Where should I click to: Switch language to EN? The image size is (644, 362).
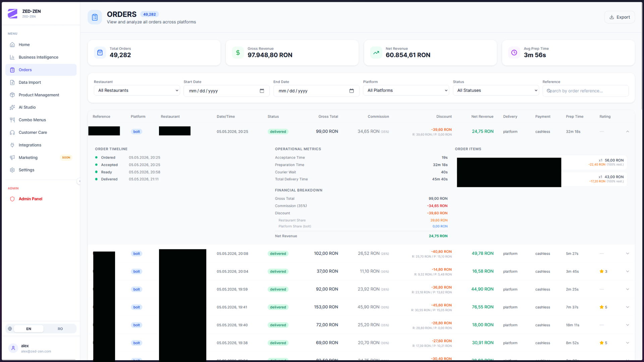(29, 329)
